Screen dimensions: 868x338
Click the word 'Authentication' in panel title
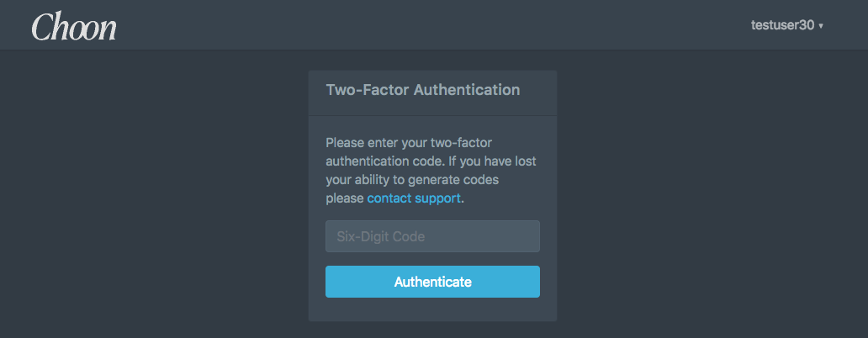click(467, 90)
